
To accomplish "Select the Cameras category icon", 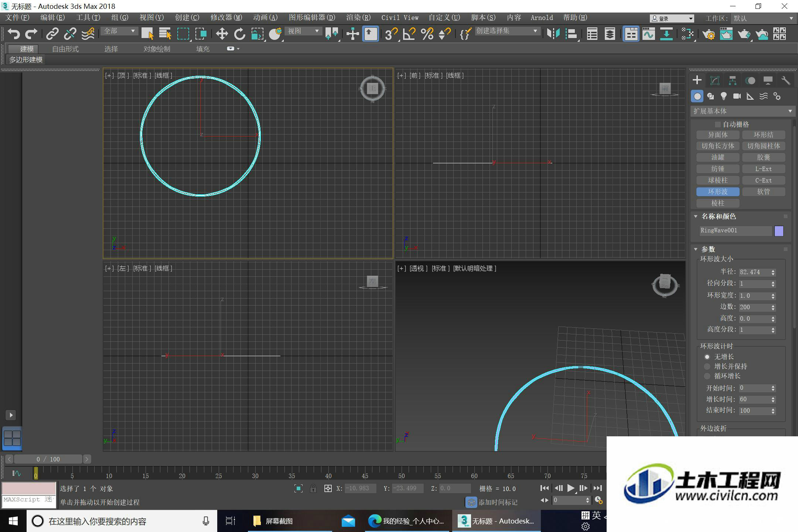I will click(x=737, y=96).
